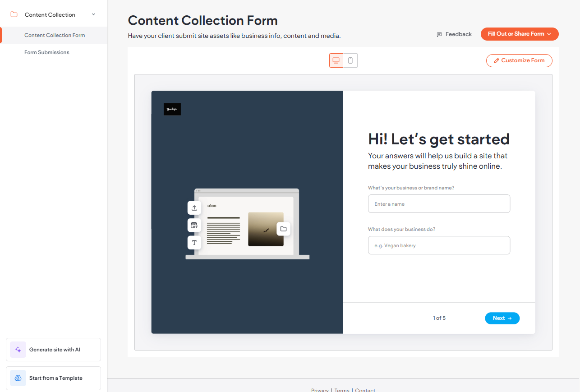Click the storefront icon in the illustration

coord(194,225)
